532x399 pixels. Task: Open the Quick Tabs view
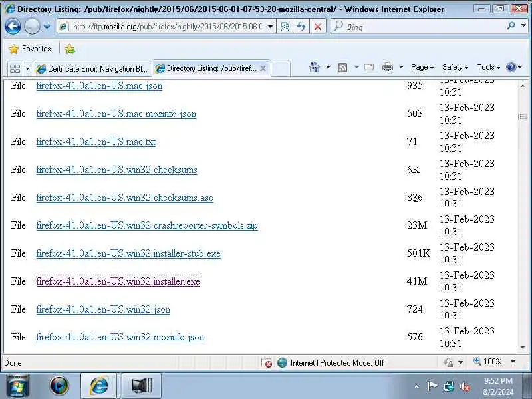pos(15,69)
